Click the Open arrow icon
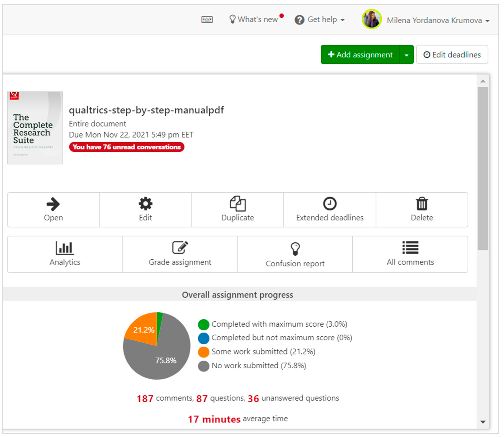This screenshot has width=504, height=437. (x=53, y=204)
